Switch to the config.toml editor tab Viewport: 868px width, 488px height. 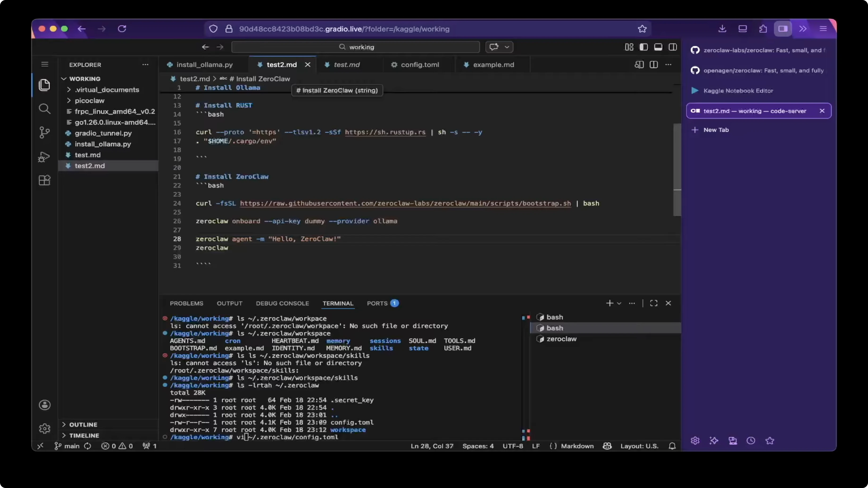coord(420,65)
